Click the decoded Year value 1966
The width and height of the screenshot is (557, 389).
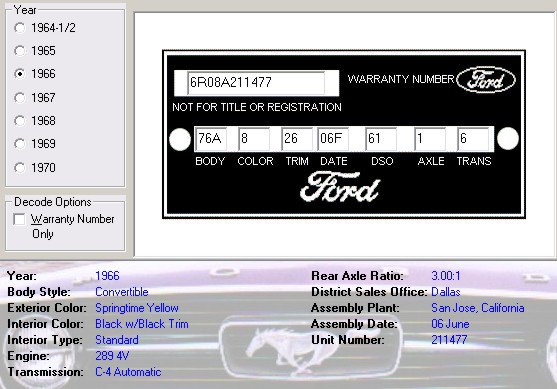pos(107,276)
